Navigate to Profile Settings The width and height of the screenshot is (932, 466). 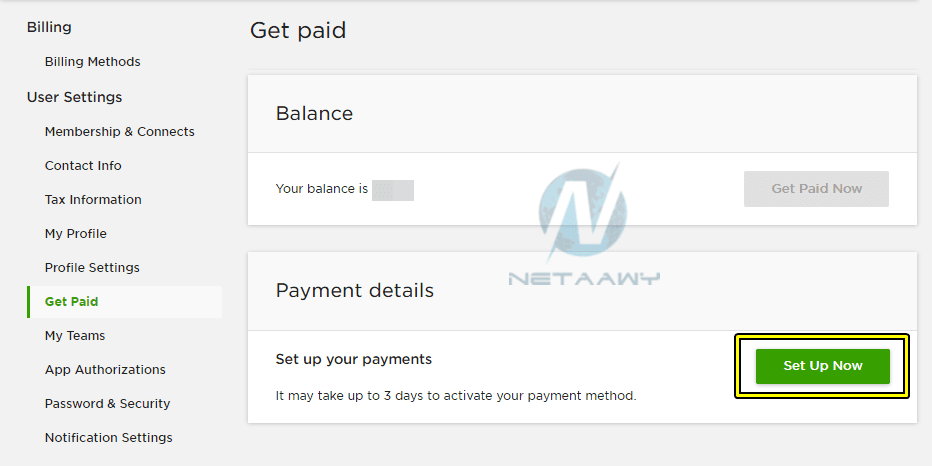tap(92, 267)
